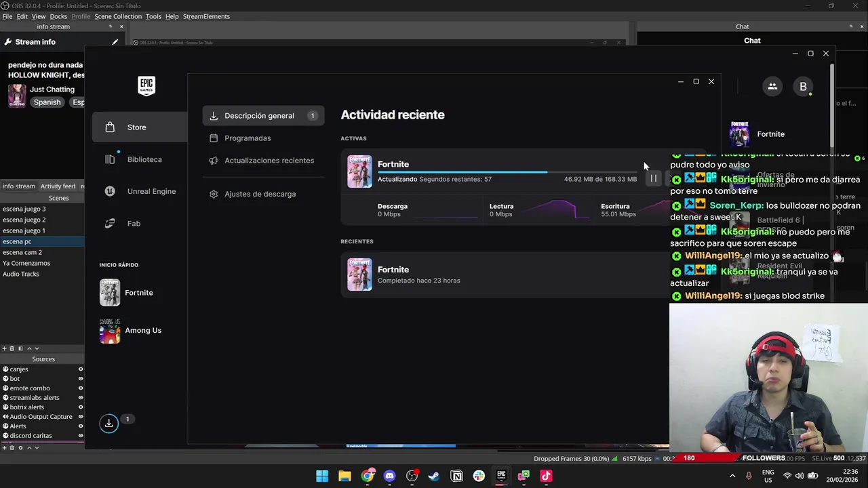
Task: Open ENG US language switcher
Action: pos(768,476)
